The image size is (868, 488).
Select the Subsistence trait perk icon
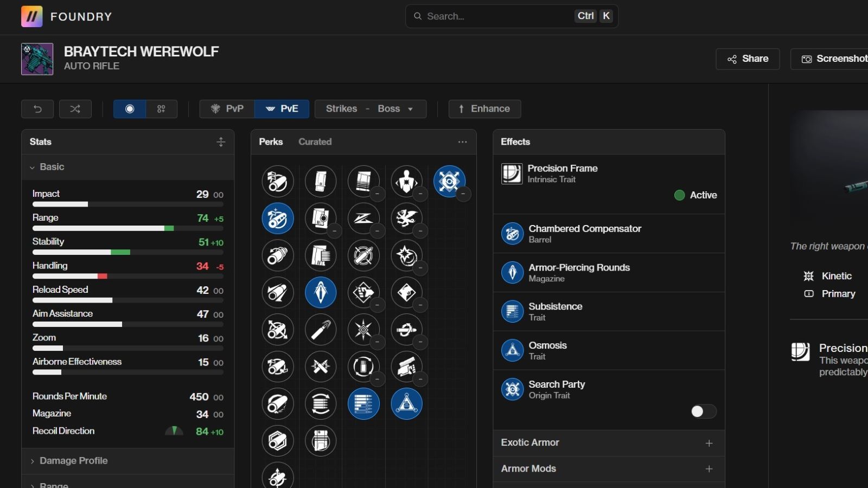(x=363, y=404)
